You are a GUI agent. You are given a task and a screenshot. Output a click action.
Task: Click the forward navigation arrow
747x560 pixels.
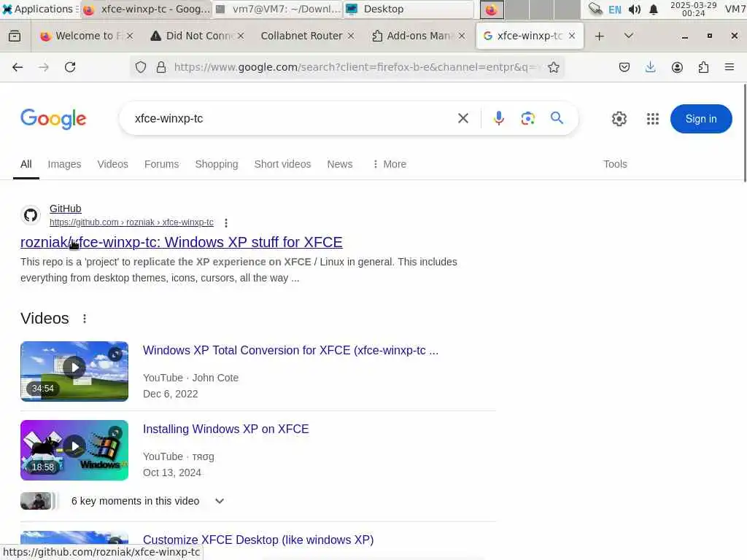[43, 67]
